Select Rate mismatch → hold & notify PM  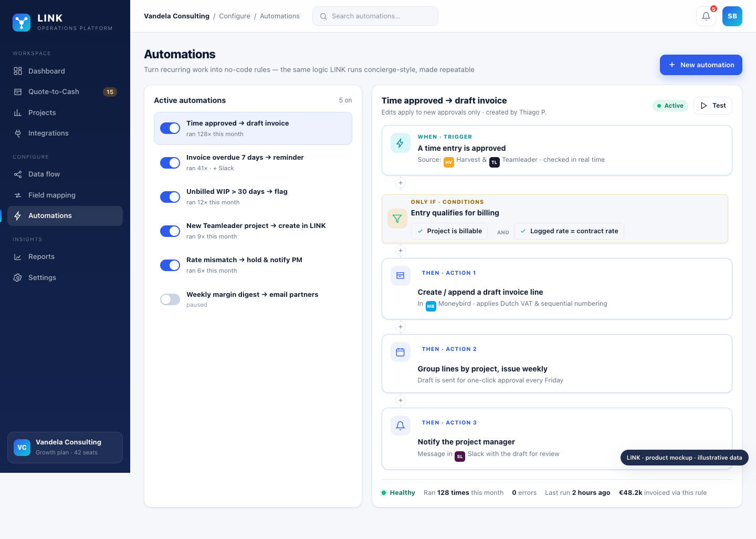pyautogui.click(x=253, y=265)
